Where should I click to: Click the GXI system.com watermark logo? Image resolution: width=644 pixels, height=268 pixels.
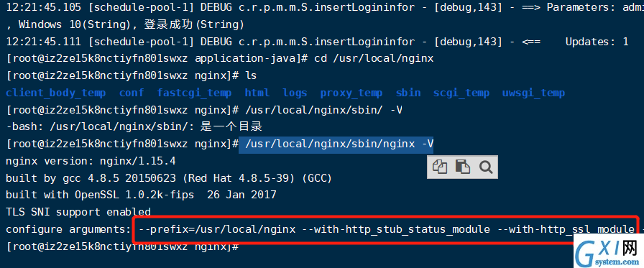607,253
